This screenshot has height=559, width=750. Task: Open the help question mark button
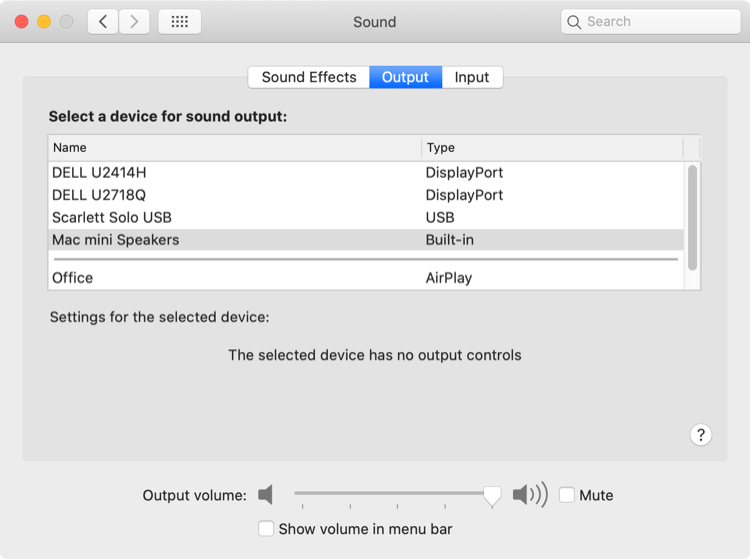click(x=701, y=434)
